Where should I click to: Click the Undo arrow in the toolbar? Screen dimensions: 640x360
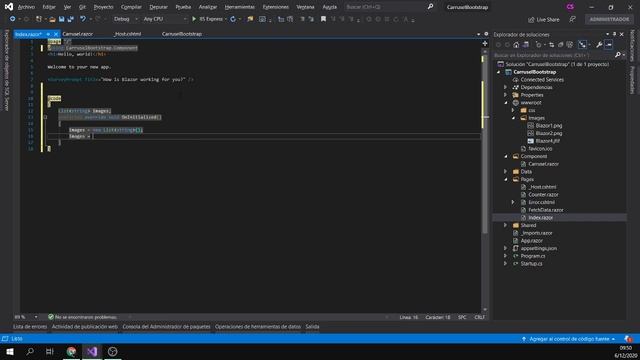click(83, 19)
